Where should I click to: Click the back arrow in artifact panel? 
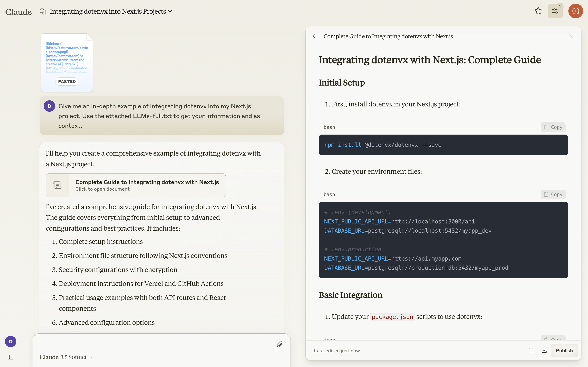pyautogui.click(x=315, y=36)
